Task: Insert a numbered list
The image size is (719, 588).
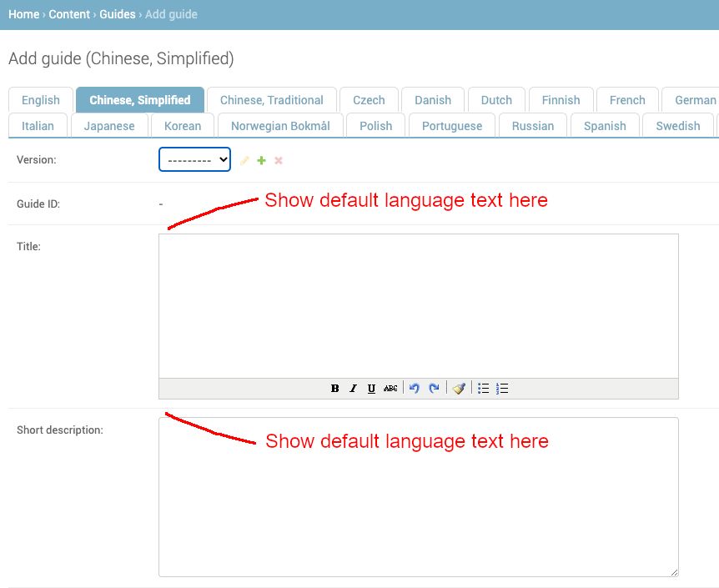Action: click(502, 389)
